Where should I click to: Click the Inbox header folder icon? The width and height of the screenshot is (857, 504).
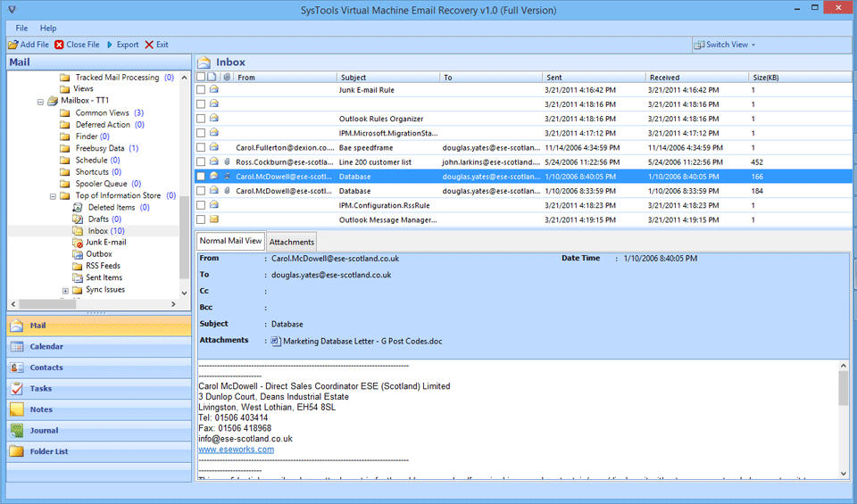click(x=204, y=62)
